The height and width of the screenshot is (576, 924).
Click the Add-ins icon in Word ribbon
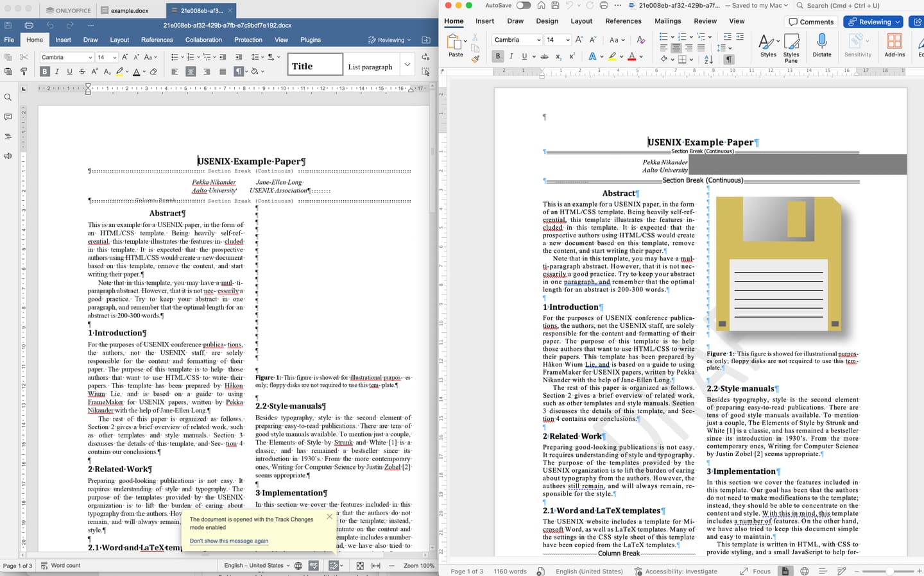(x=894, y=41)
